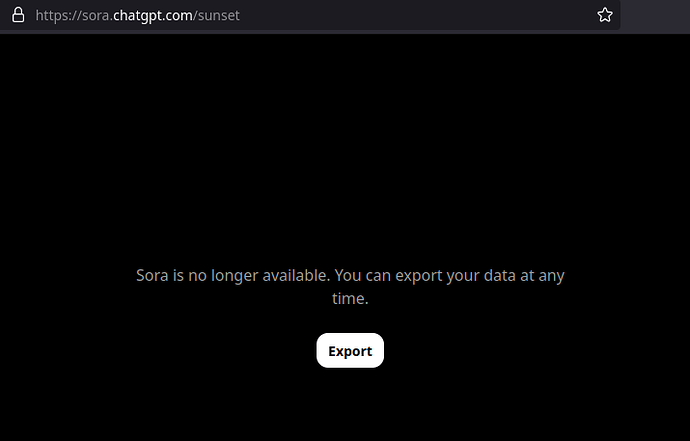This screenshot has height=441, width=690.
Task: Click the Export button
Action: coord(350,350)
